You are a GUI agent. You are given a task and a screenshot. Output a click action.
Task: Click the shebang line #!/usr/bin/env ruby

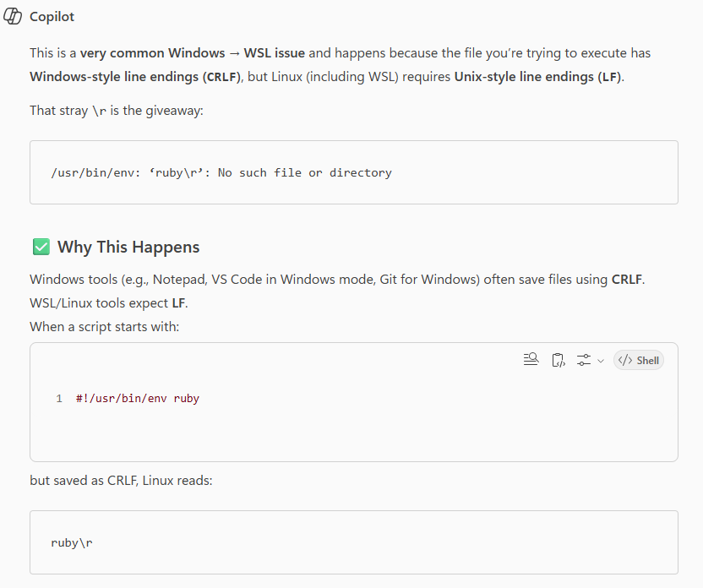tap(137, 399)
